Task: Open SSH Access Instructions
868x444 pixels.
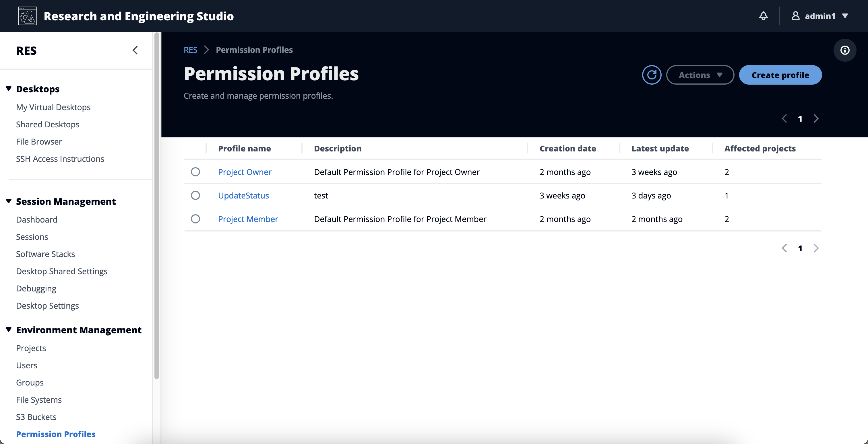Action: coord(60,159)
